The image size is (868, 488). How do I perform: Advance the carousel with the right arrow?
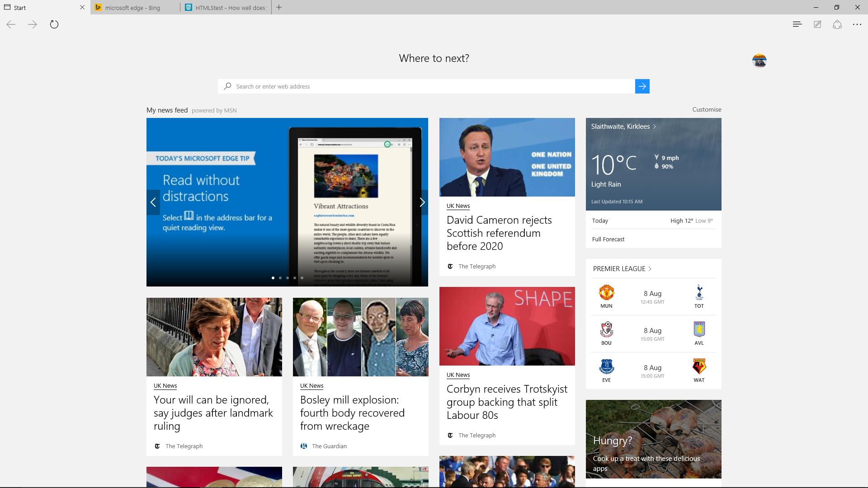(422, 202)
